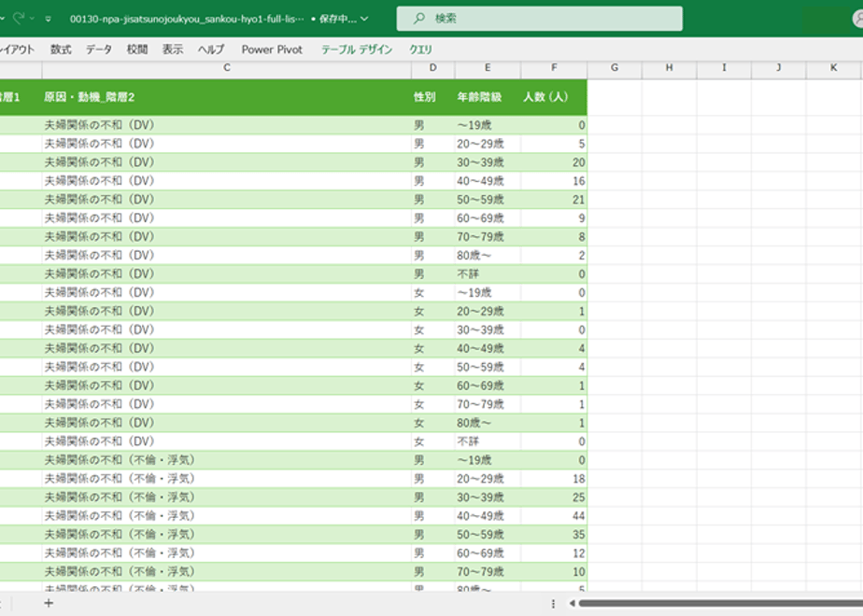Screen dimensions: 863x616
Task: Select 80歳～ in the male DV row
Action: tap(488, 255)
